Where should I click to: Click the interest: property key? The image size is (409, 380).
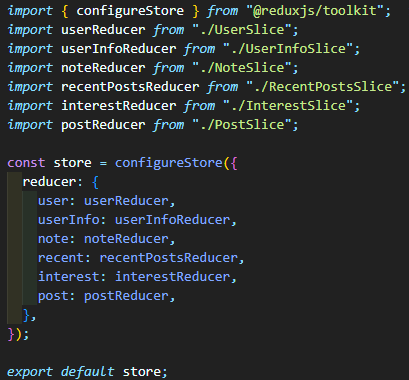tap(72, 277)
